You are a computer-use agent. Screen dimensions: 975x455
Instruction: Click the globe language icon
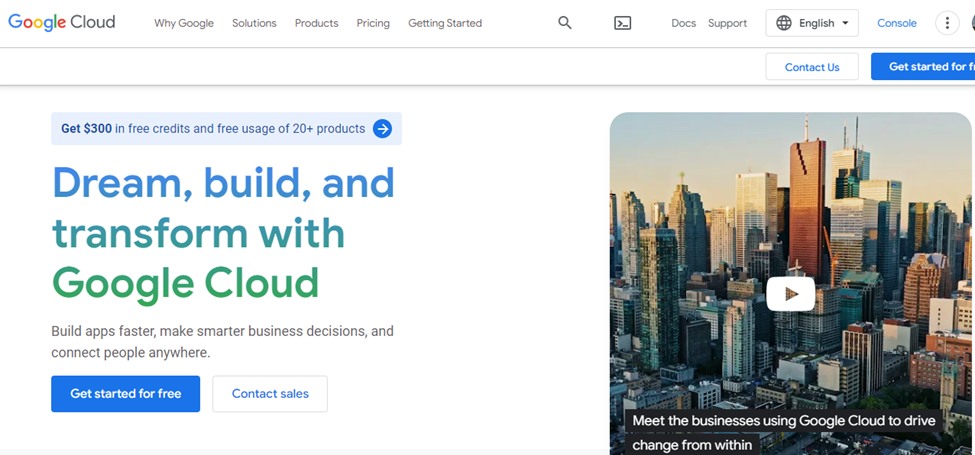pyautogui.click(x=784, y=23)
